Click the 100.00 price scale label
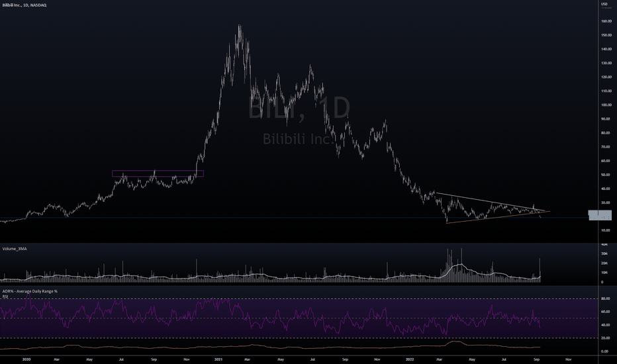Screen dimensions: 617x364 point(606,105)
